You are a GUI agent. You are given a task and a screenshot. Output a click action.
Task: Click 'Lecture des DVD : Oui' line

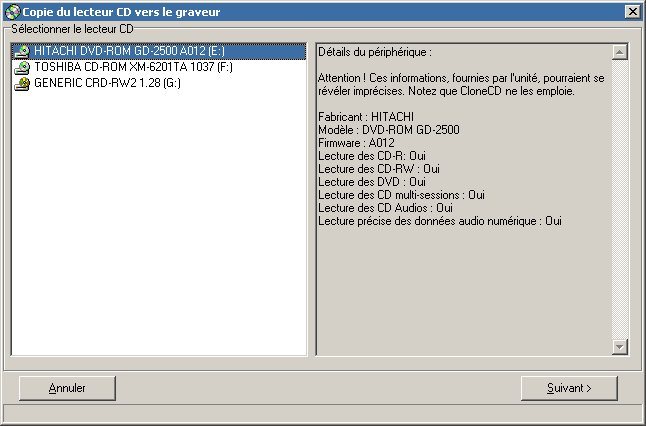coord(372,182)
